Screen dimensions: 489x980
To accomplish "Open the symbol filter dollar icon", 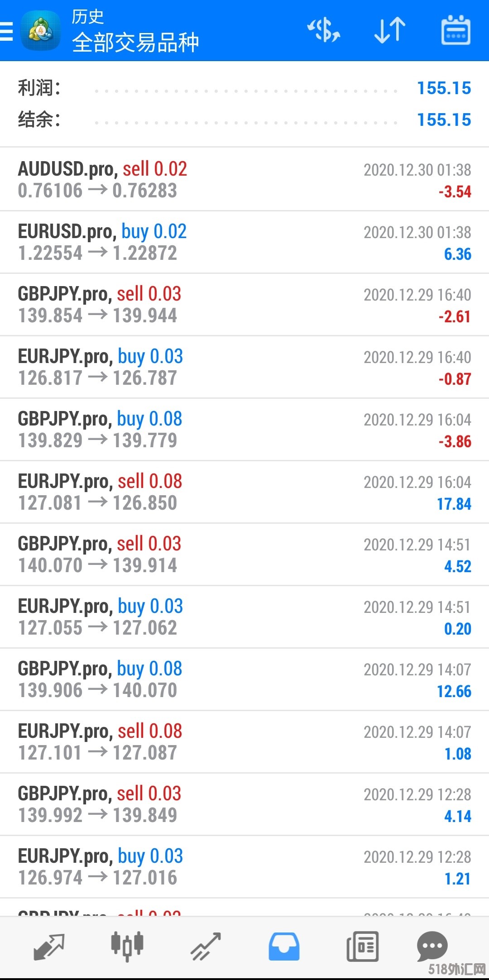I will coord(324,31).
